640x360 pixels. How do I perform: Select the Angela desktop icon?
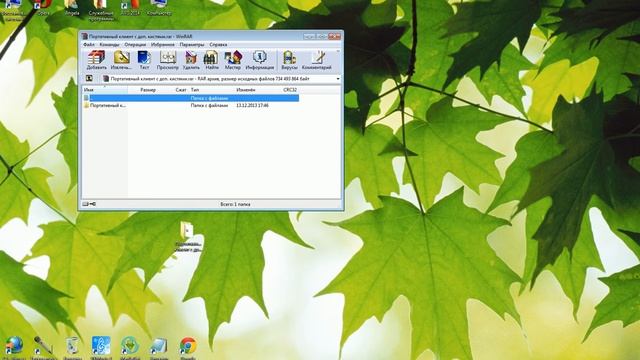(72, 7)
